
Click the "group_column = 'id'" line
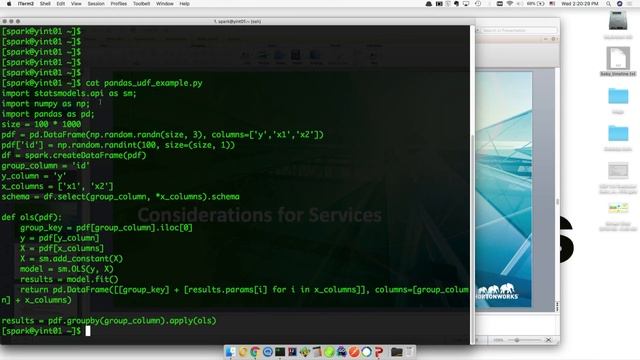[x=45, y=165]
